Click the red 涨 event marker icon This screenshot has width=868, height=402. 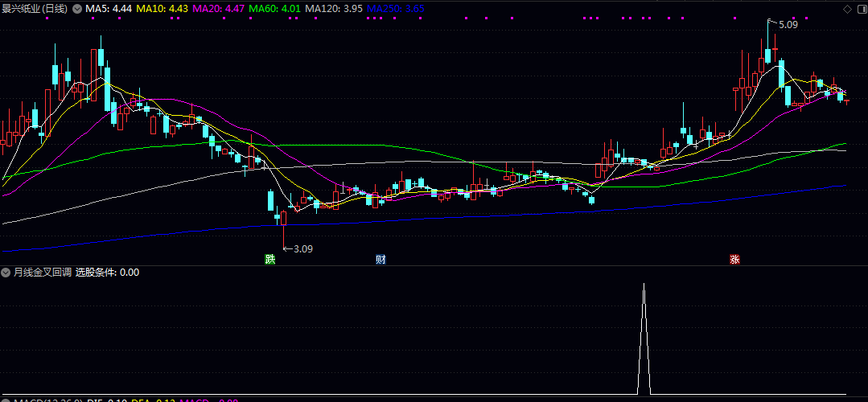[x=734, y=260]
